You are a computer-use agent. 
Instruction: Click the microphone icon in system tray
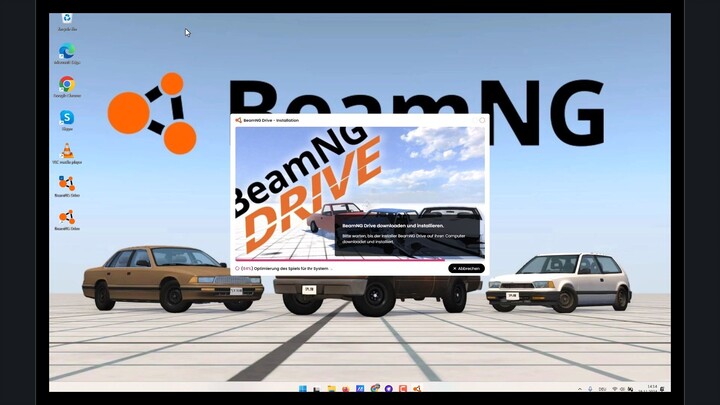click(590, 389)
